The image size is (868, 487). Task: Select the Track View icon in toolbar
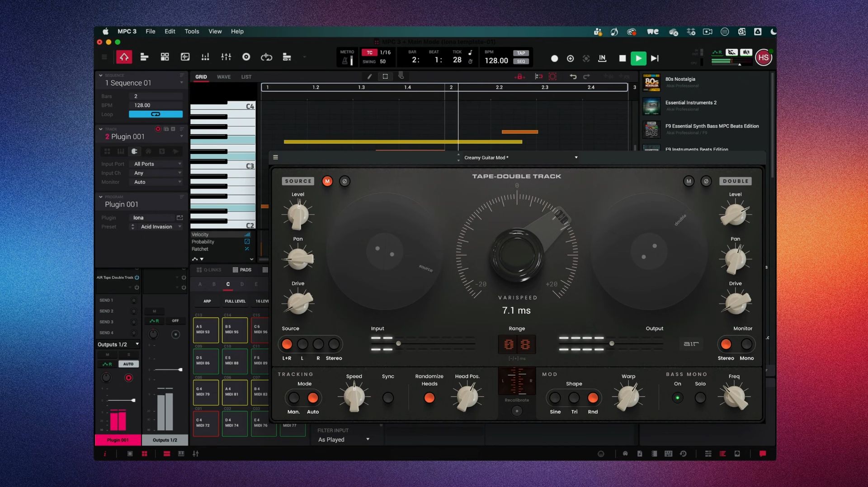pyautogui.click(x=144, y=57)
